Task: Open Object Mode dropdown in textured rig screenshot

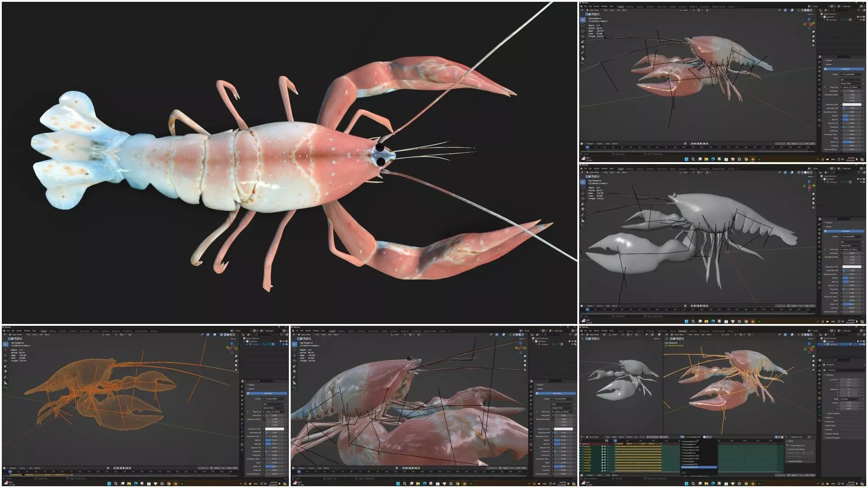Action: pos(594,10)
